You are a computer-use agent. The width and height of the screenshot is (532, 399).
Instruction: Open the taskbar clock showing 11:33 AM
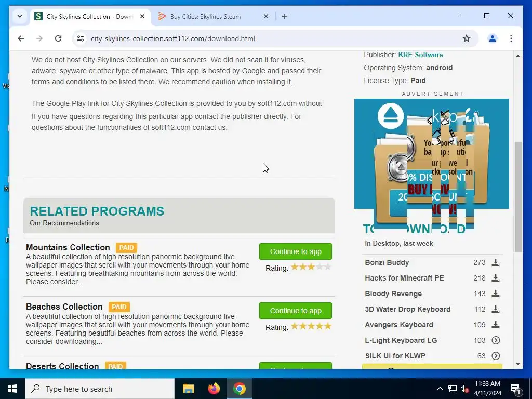[x=487, y=389]
